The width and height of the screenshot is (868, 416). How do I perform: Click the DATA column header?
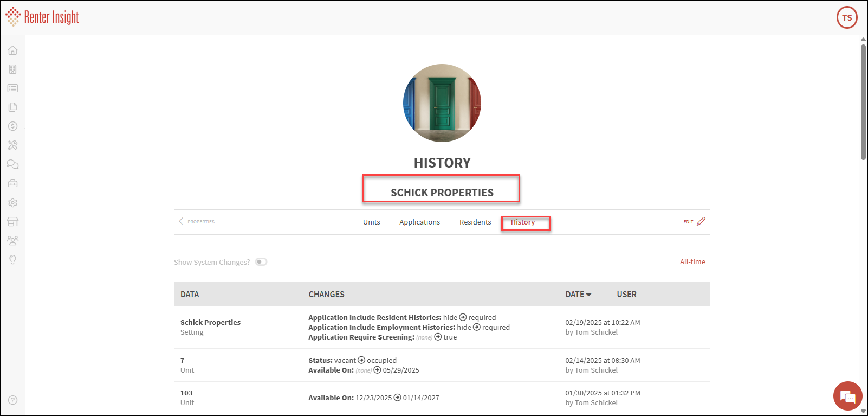coord(190,295)
